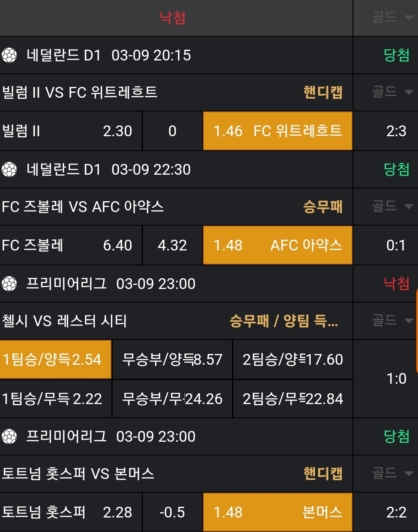Expand 골드 dropdown for FC 즈볼레 match
Screen dimensions: 418x532
tap(392, 206)
